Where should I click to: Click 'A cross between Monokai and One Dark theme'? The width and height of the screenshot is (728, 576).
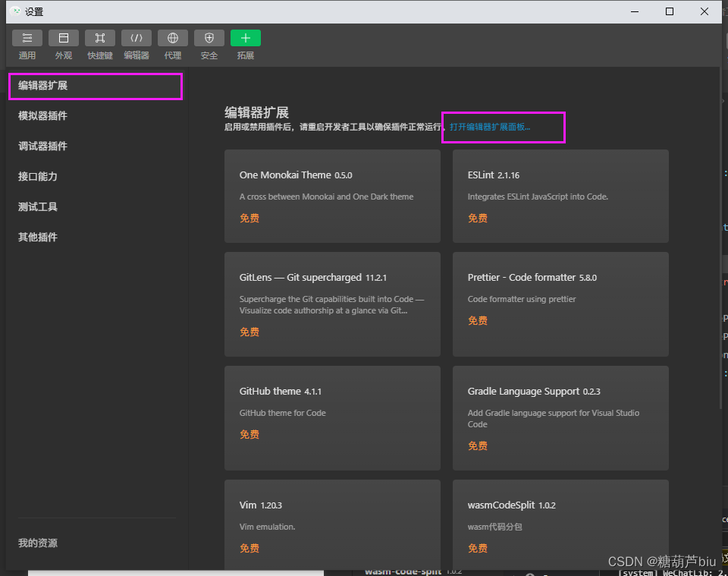click(x=326, y=197)
